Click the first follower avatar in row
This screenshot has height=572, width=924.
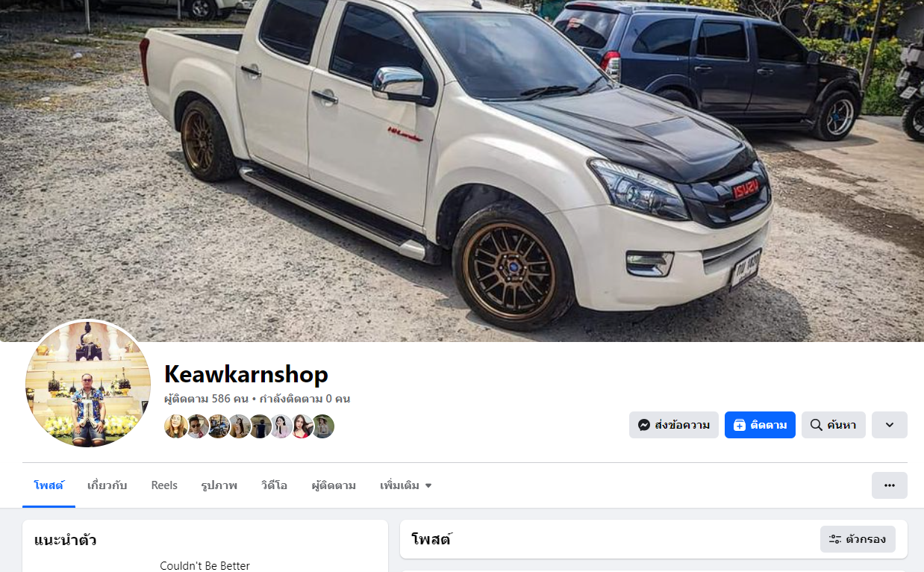pyautogui.click(x=176, y=426)
